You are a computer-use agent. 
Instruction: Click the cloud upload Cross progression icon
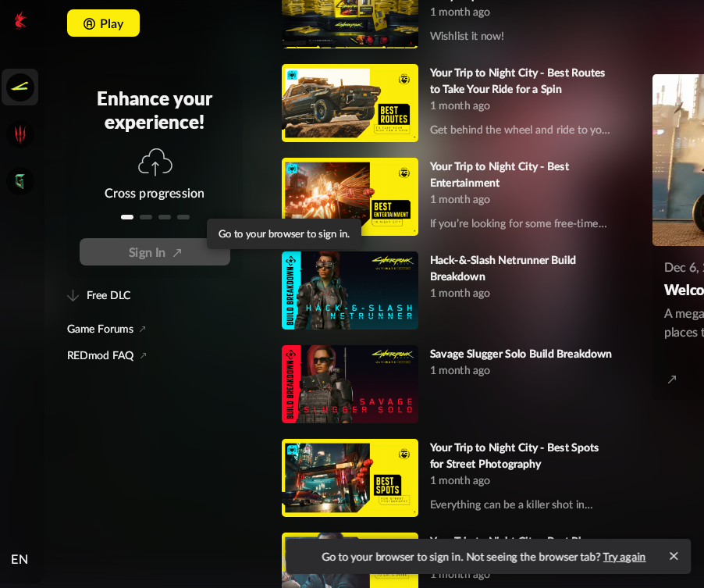coord(155,162)
